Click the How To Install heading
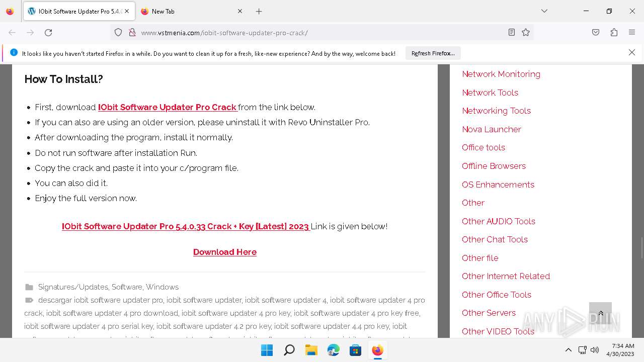 pyautogui.click(x=63, y=79)
